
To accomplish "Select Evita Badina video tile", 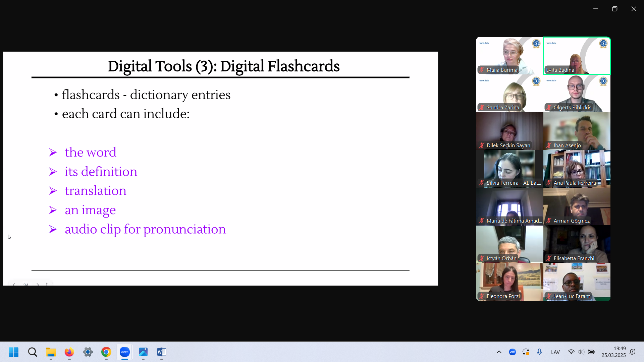I will (x=577, y=56).
